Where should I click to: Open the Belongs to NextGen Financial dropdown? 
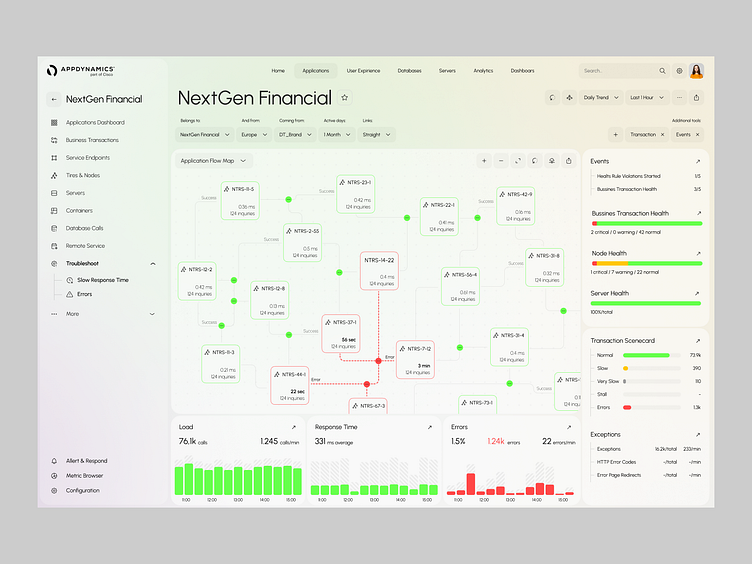click(205, 135)
